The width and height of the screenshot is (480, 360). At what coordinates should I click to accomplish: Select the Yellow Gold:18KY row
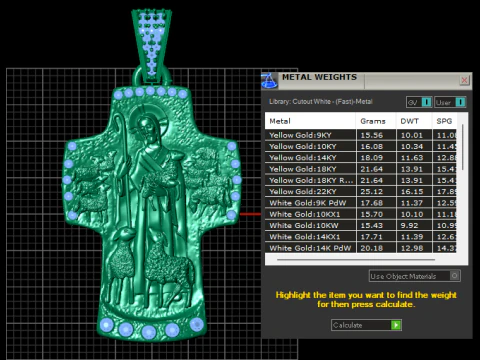pos(361,169)
